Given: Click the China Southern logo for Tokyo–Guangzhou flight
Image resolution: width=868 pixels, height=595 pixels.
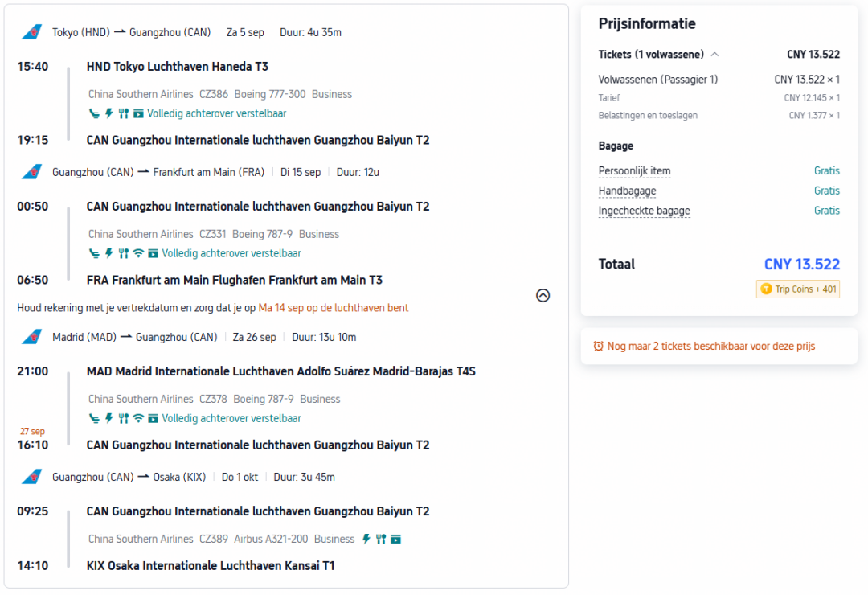Looking at the screenshot, I should pyautogui.click(x=31, y=32).
